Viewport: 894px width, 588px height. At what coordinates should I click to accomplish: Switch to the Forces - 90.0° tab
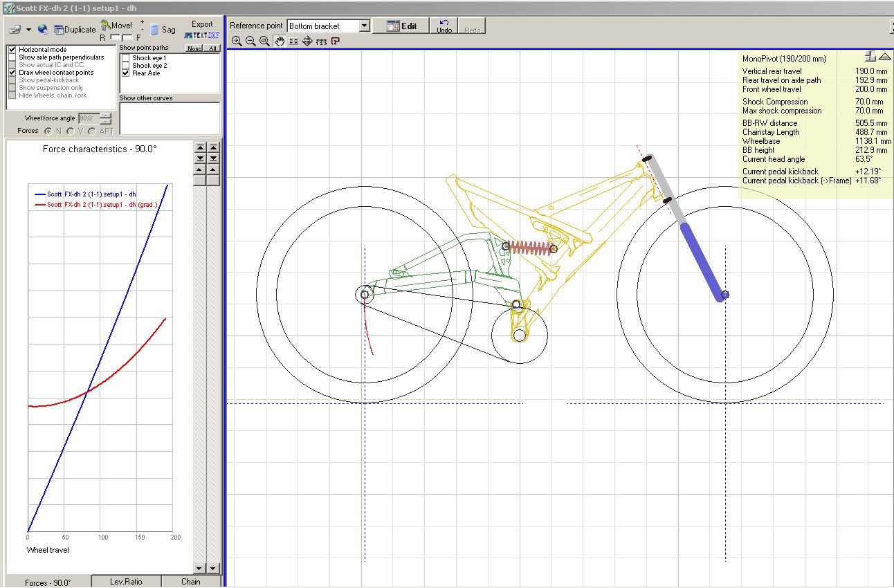coord(48,582)
